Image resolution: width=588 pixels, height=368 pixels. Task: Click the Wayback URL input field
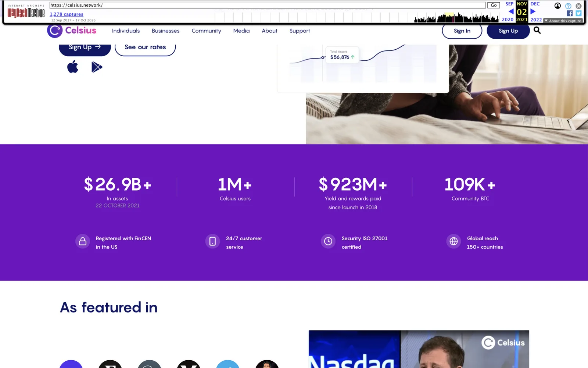[x=268, y=5]
